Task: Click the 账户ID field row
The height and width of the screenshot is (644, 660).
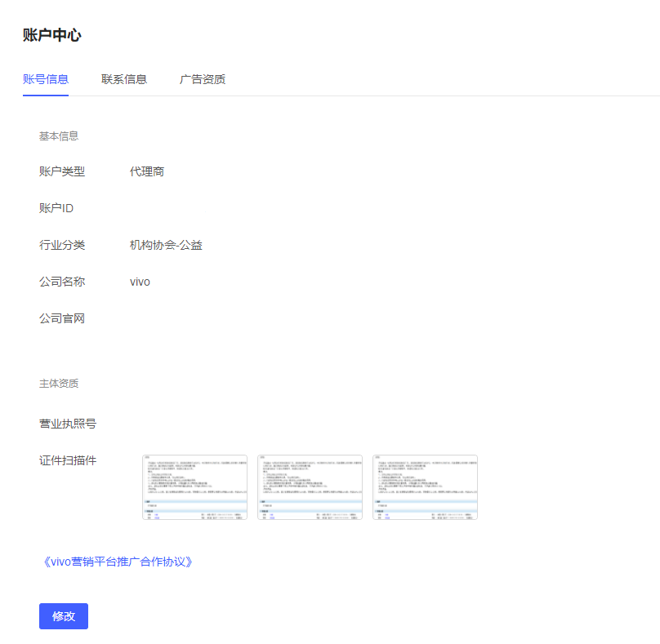Action: pyautogui.click(x=56, y=208)
